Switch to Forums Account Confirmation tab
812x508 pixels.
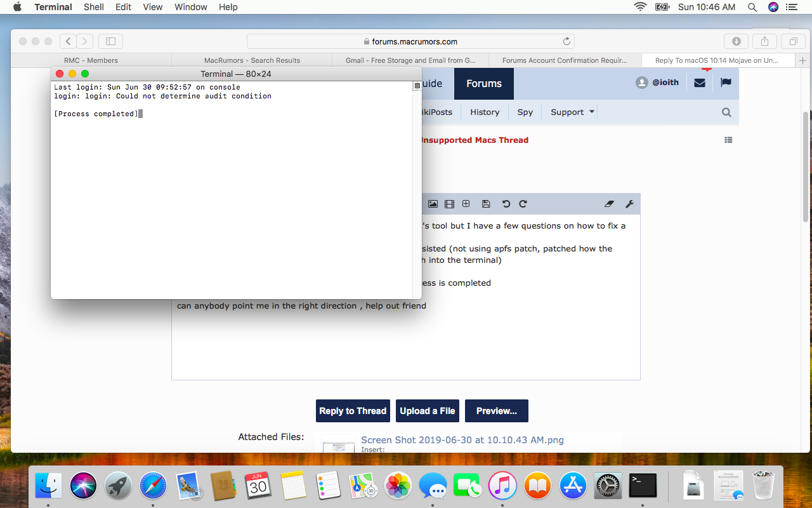click(x=565, y=60)
